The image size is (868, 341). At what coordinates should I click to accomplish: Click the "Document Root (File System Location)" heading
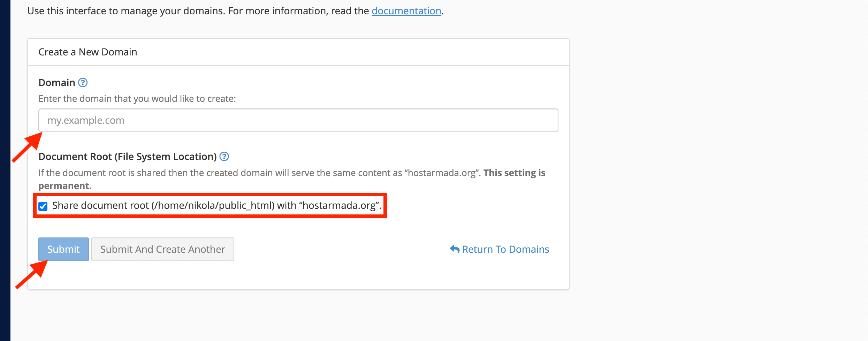tap(128, 157)
